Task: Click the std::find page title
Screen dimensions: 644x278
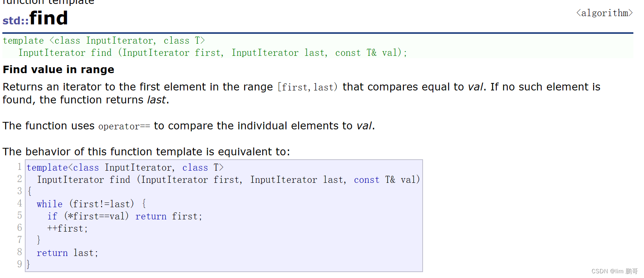Action: click(35, 18)
